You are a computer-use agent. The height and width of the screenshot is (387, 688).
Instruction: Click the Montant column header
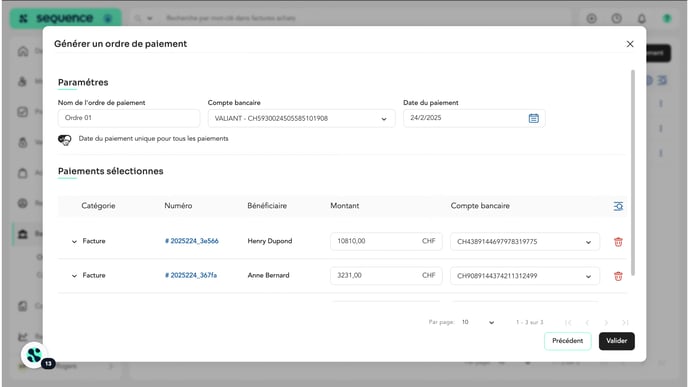coord(344,206)
